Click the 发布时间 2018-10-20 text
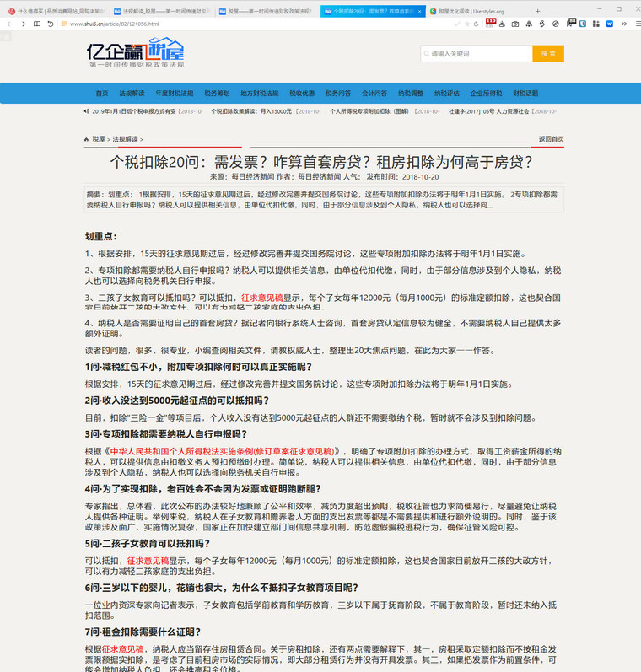 [x=402, y=177]
